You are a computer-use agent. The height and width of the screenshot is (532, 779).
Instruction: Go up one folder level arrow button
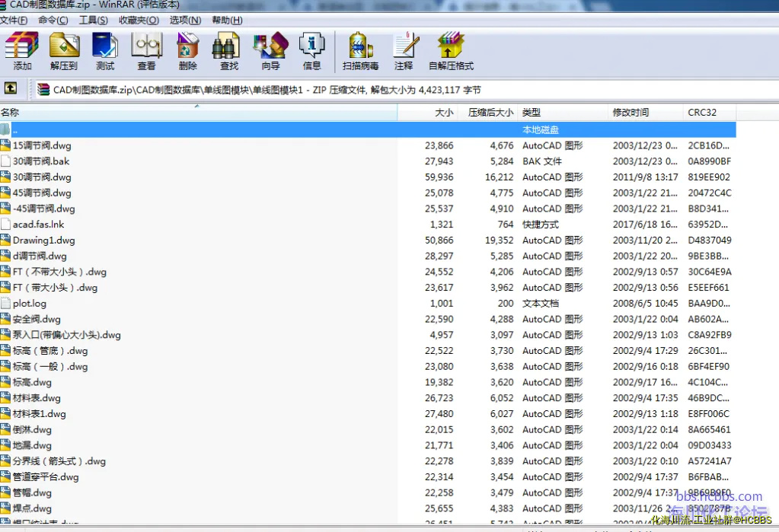pos(11,88)
